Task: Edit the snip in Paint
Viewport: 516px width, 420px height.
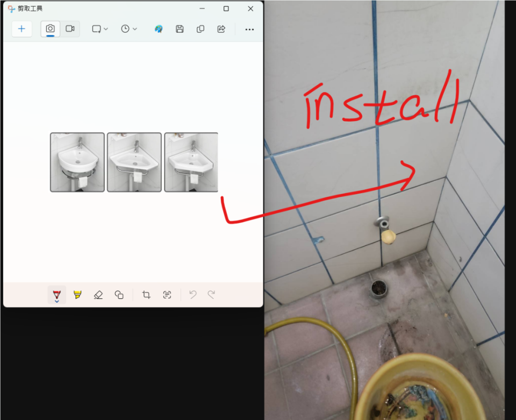Action: tap(159, 29)
